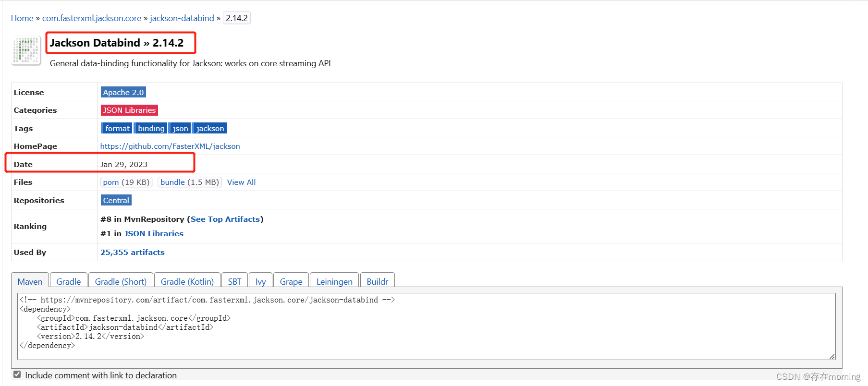Go to Home breadcrumb link
The image size is (868, 386).
pyautogui.click(x=22, y=18)
